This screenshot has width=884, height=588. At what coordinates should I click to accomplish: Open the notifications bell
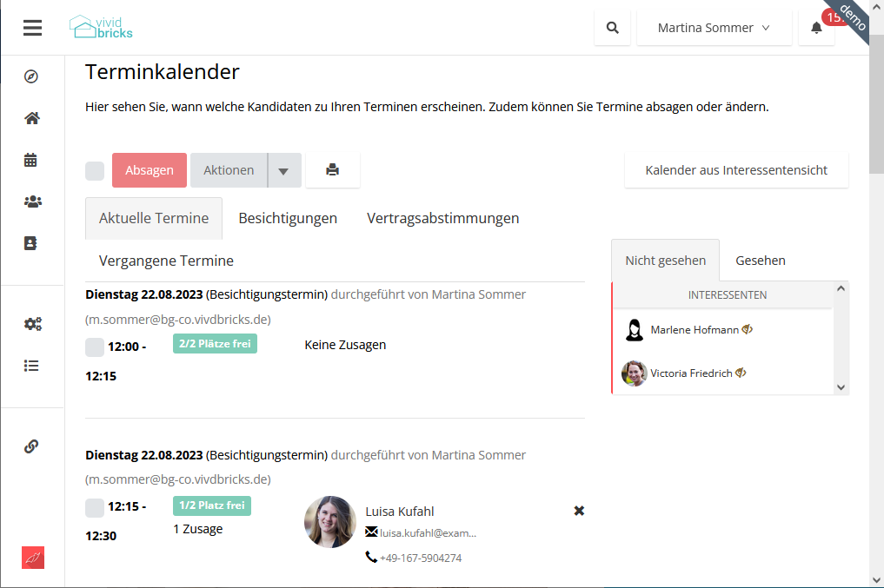[816, 28]
